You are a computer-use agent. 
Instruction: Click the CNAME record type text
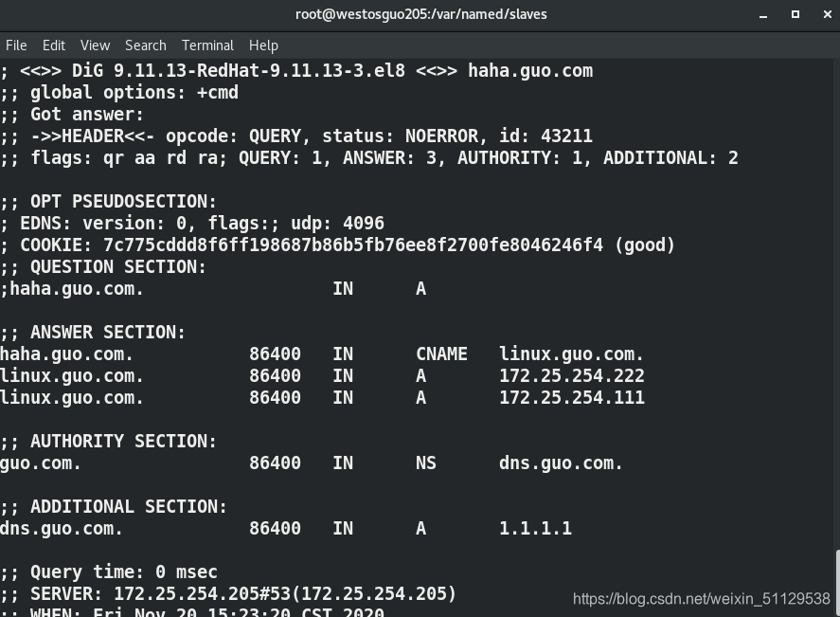coord(441,354)
